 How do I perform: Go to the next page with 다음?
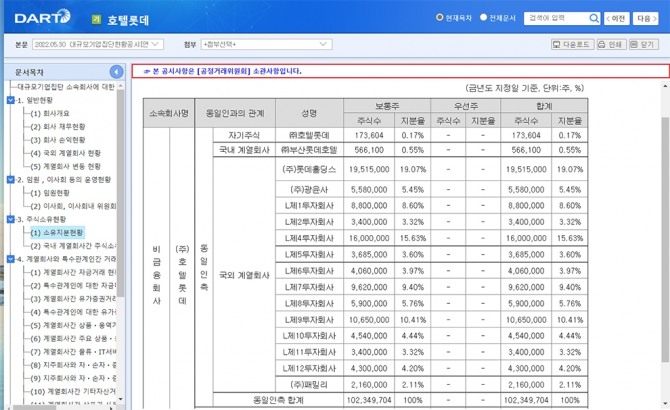645,18
